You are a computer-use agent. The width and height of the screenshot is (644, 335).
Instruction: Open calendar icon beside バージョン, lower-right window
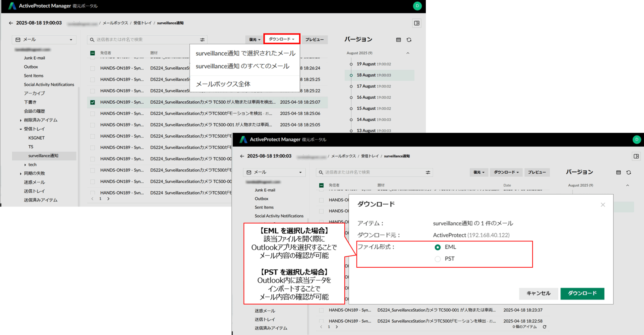pyautogui.click(x=619, y=172)
